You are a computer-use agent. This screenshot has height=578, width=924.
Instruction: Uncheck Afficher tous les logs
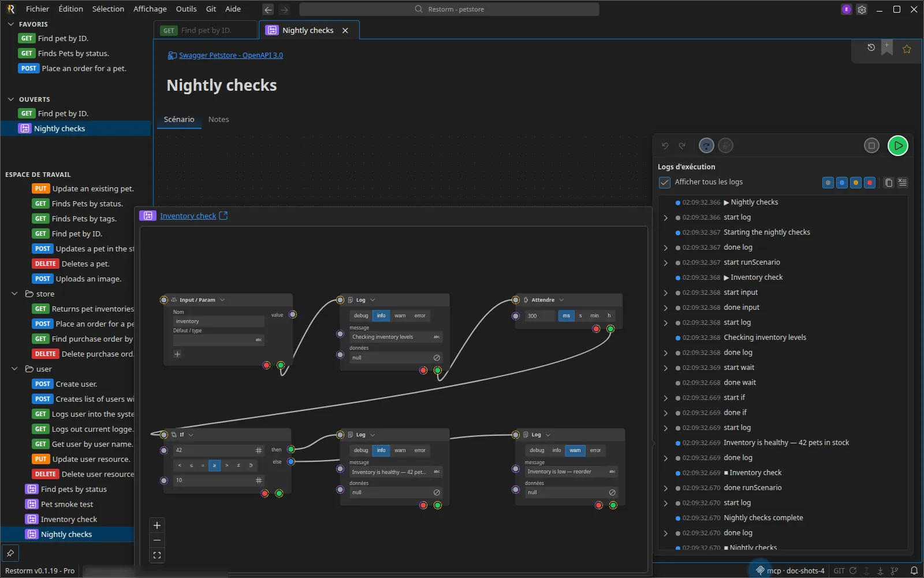tap(665, 183)
